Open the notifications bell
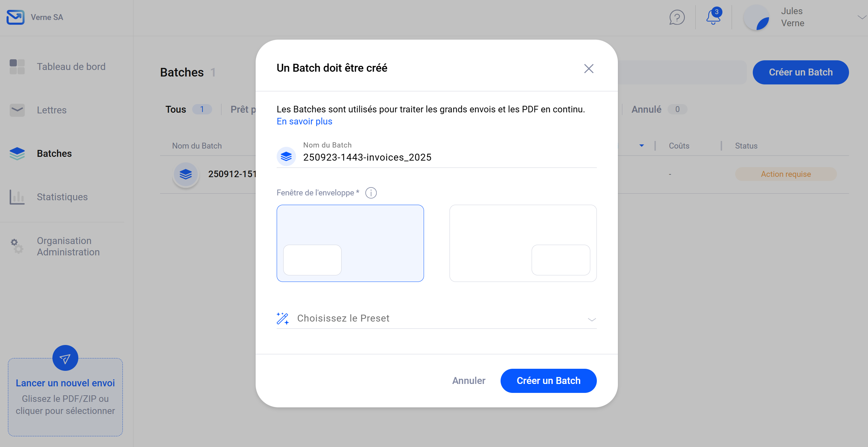 tap(713, 17)
